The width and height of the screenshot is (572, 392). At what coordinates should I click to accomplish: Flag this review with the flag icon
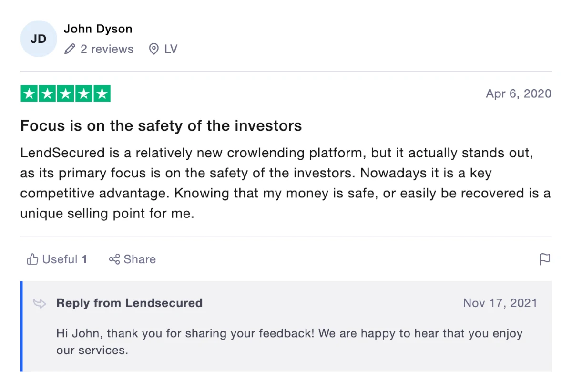click(545, 259)
